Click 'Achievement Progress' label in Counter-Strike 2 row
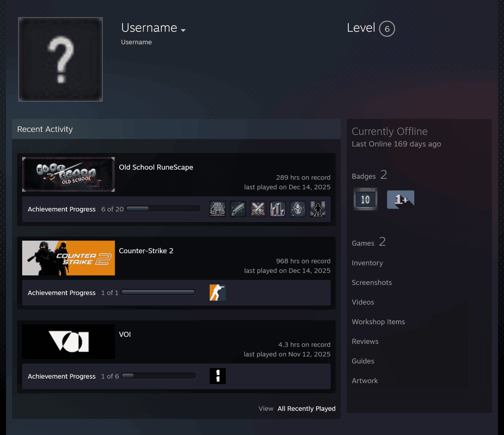504x435 pixels. (62, 293)
